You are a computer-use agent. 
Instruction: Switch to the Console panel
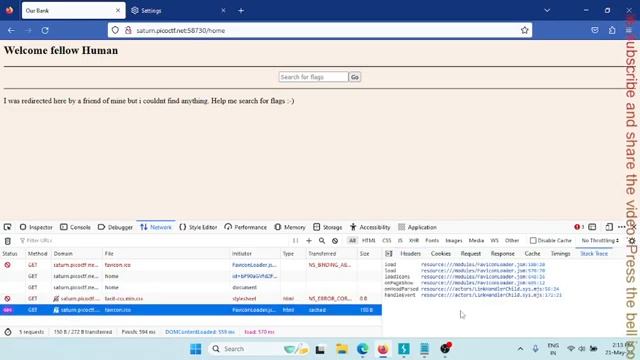coord(76,227)
